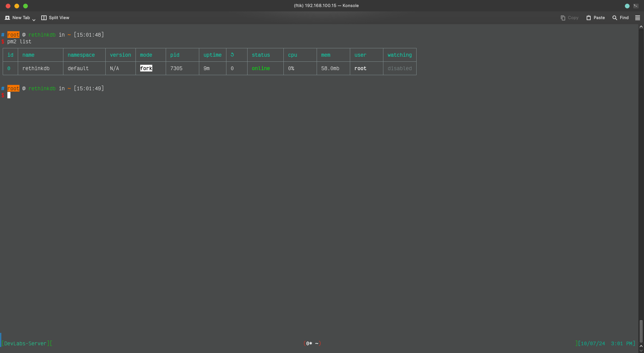Click the Find magnifier icon

click(615, 18)
